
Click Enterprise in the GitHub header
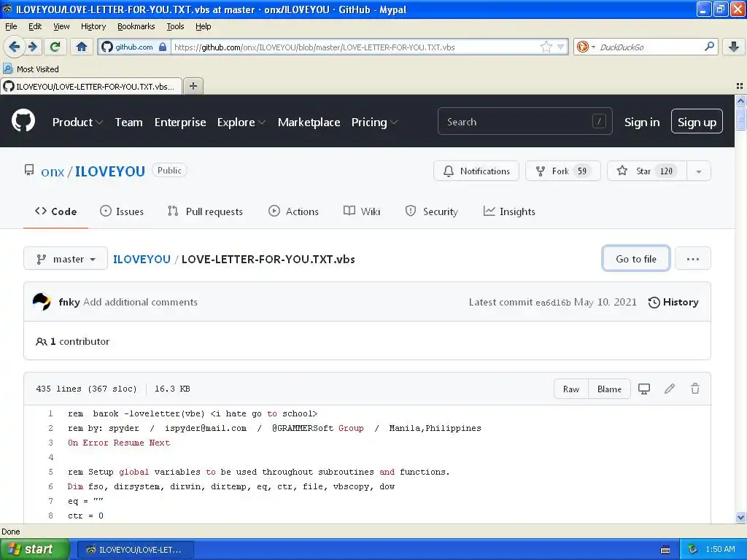click(180, 122)
